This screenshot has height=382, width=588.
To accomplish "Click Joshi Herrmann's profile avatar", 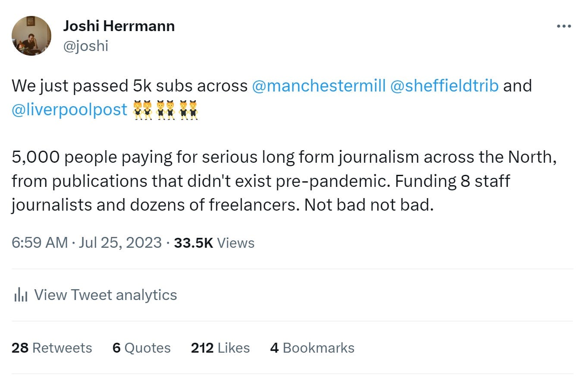I will tap(31, 36).
